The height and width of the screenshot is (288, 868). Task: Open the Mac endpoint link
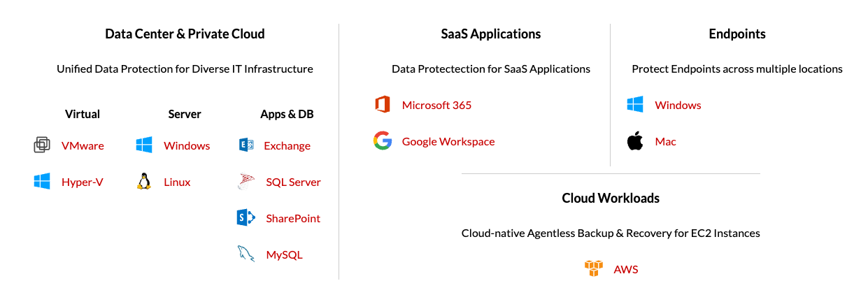point(665,141)
